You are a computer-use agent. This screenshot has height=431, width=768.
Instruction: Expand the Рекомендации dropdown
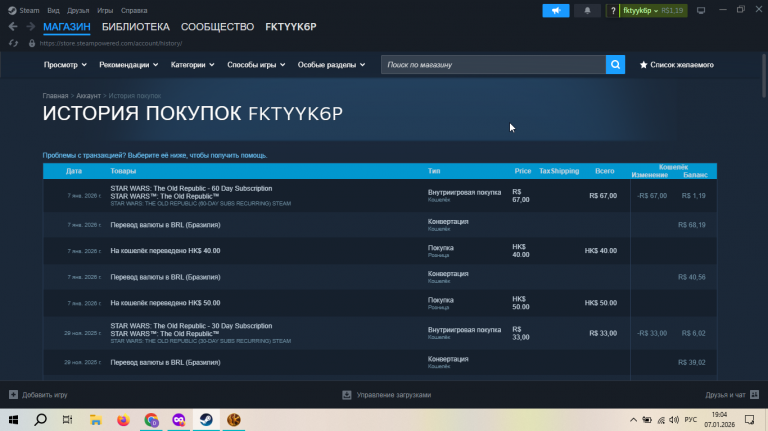(x=129, y=65)
